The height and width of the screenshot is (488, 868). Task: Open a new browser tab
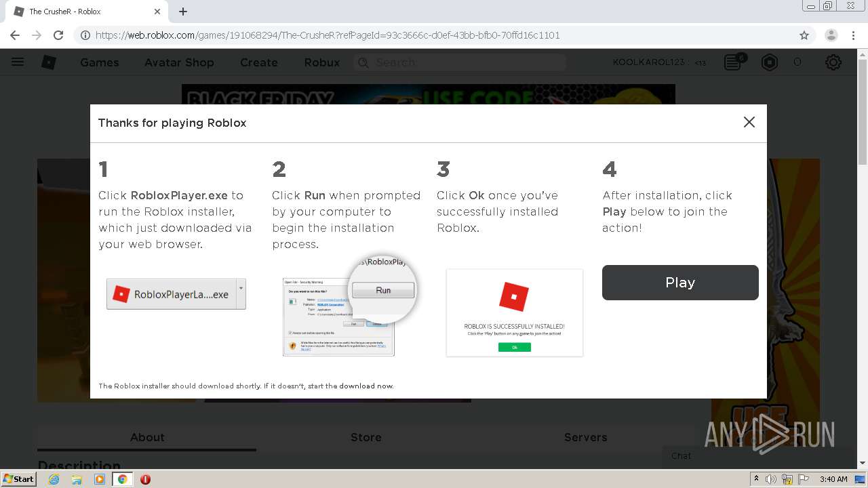coord(183,12)
